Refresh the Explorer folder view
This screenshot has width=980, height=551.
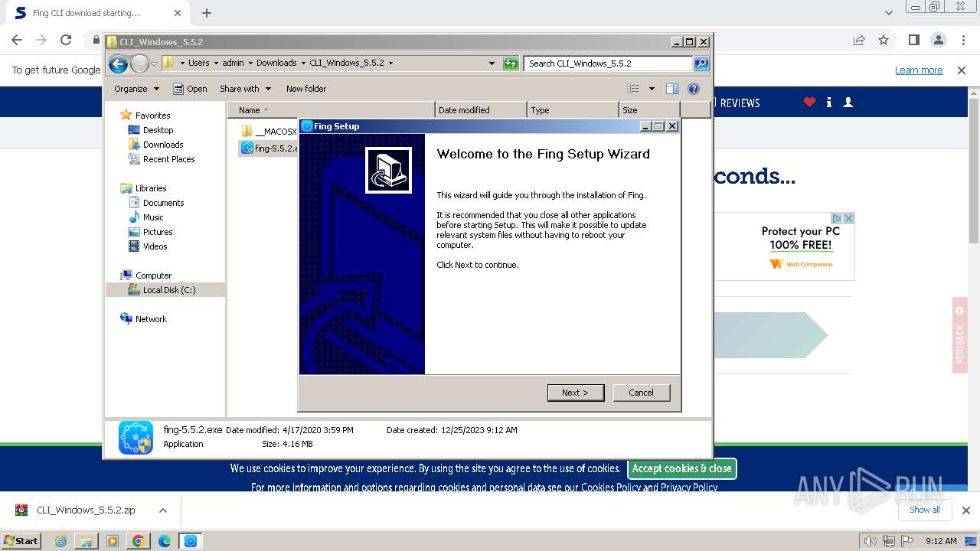coord(511,64)
